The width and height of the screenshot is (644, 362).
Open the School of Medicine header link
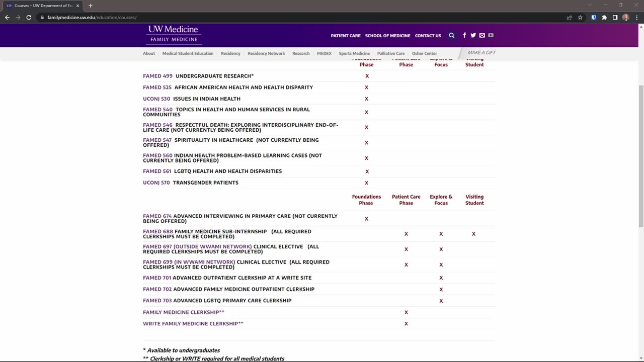pyautogui.click(x=387, y=36)
